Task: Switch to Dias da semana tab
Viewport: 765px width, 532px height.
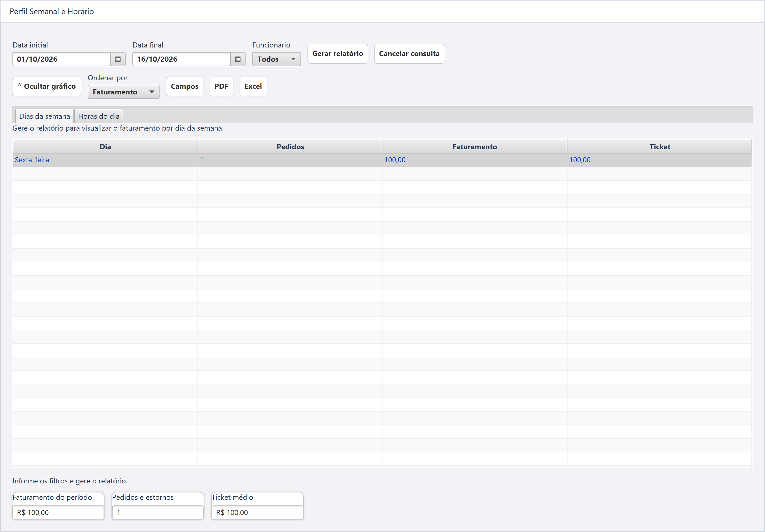Action: click(x=44, y=116)
